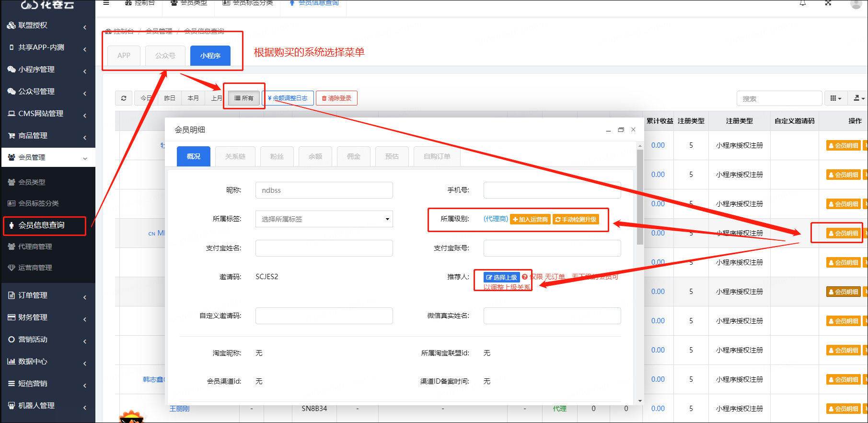Open the 佣金 tab in 会员明细
The width and height of the screenshot is (868, 423).
point(354,156)
